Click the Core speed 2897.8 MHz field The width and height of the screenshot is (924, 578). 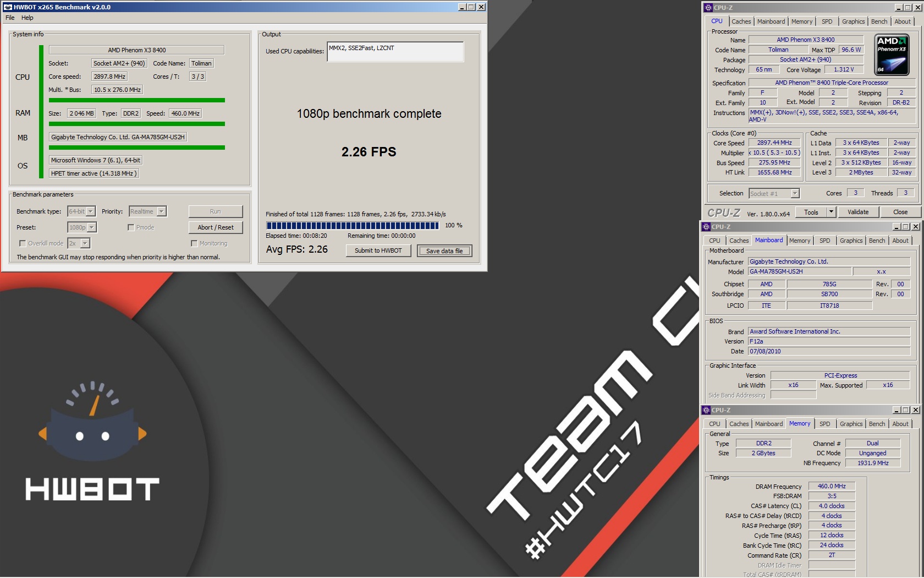(x=110, y=77)
